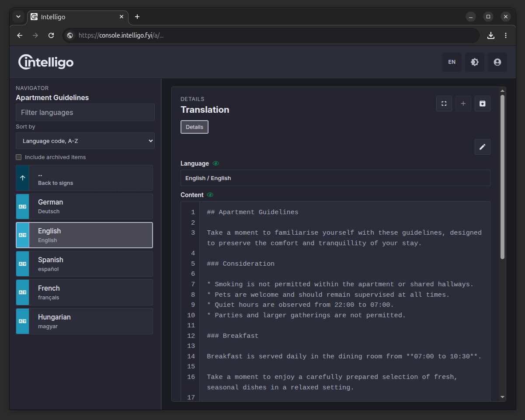
Task: Click 'Breakfast is served daily' line
Action: [344, 356]
